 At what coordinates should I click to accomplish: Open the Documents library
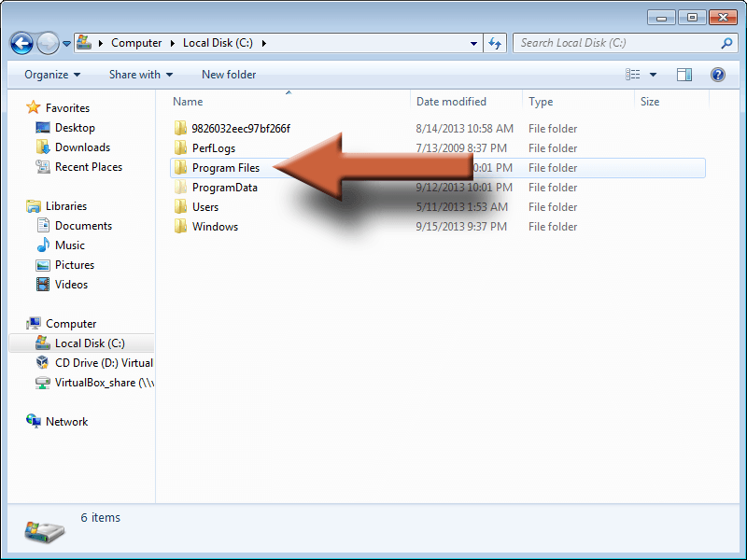(83, 226)
